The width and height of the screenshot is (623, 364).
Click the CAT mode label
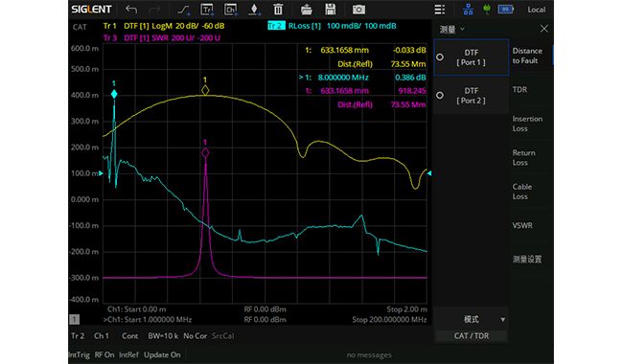coord(80,27)
